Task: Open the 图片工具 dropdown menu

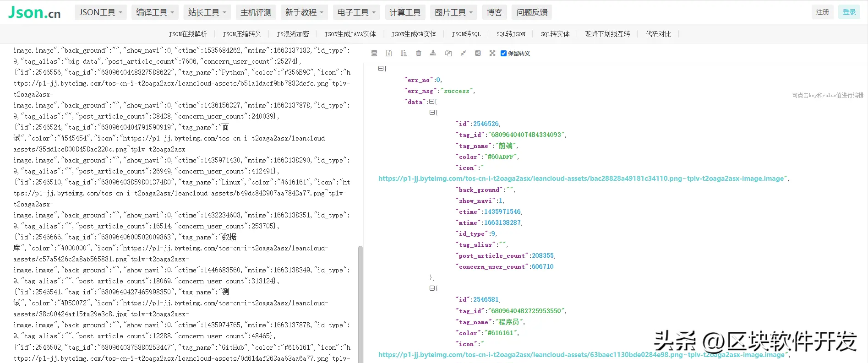Action: (x=453, y=12)
